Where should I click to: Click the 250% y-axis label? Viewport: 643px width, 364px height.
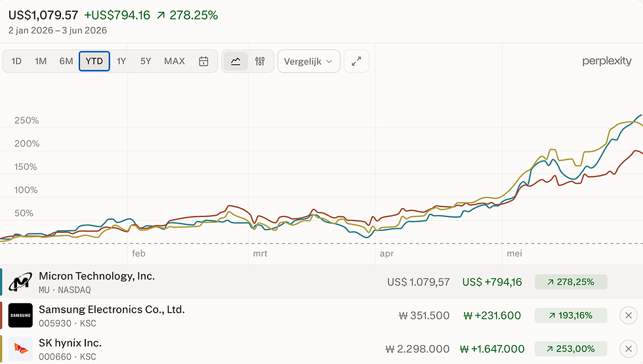[x=27, y=121]
